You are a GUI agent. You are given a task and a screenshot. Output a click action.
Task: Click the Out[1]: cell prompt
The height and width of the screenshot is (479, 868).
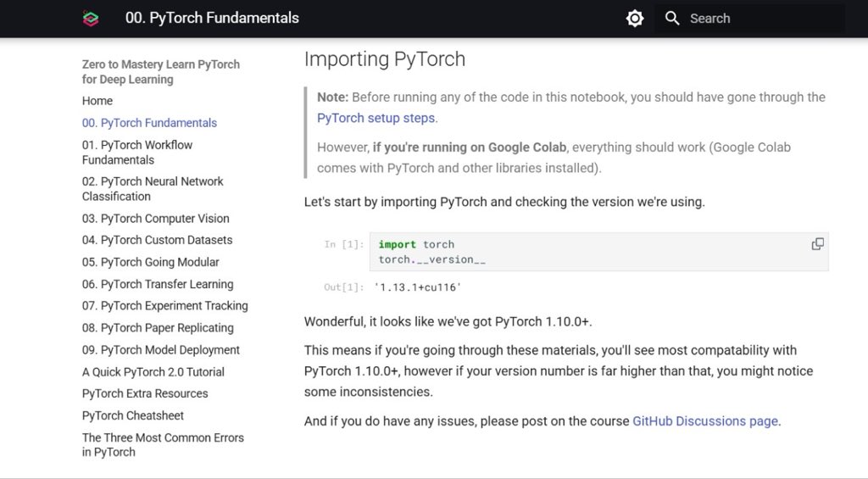point(344,287)
